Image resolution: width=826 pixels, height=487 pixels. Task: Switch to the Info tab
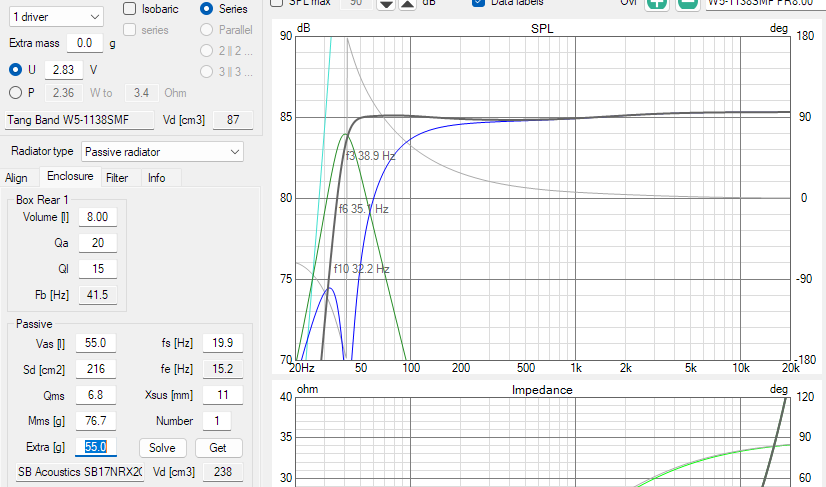tap(156, 178)
